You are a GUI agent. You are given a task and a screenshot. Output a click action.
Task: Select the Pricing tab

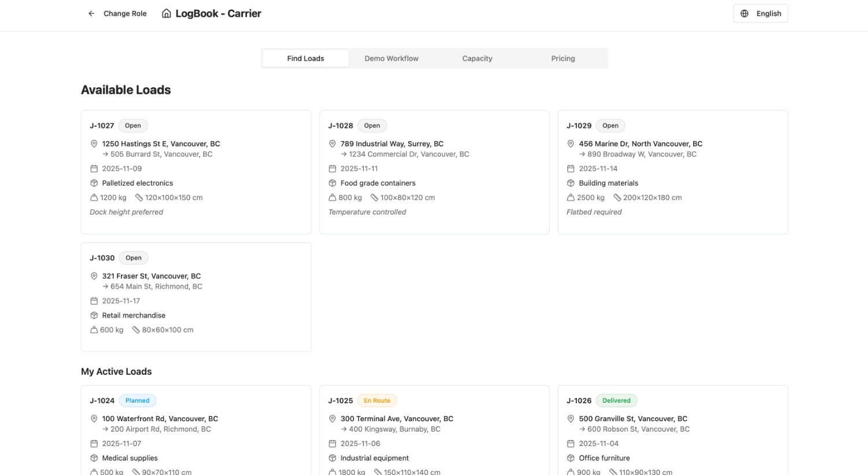(563, 58)
